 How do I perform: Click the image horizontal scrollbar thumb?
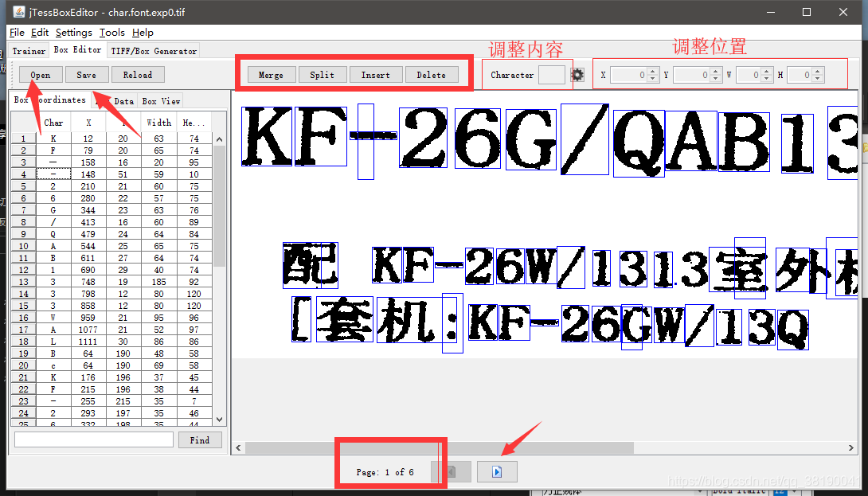(439, 447)
